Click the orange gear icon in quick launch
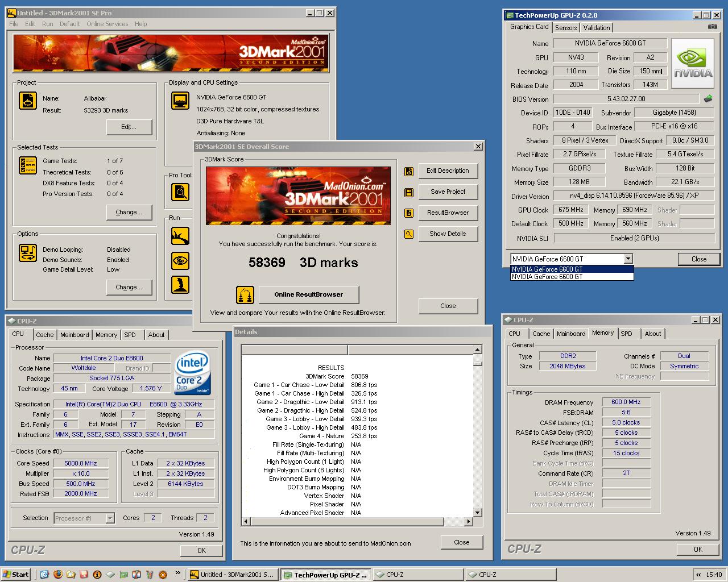Viewport: 728px width, 582px height. 163,575
